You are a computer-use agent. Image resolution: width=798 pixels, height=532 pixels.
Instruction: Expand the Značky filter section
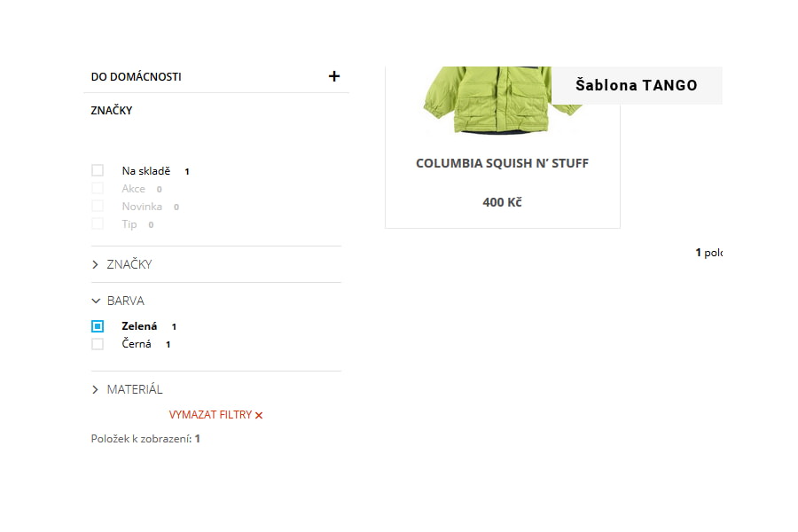[x=129, y=264]
